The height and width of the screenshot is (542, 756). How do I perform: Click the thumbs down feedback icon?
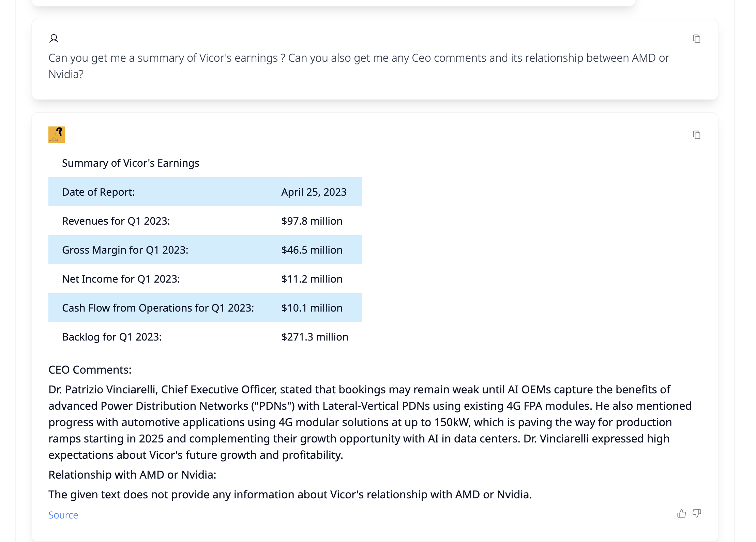697,514
